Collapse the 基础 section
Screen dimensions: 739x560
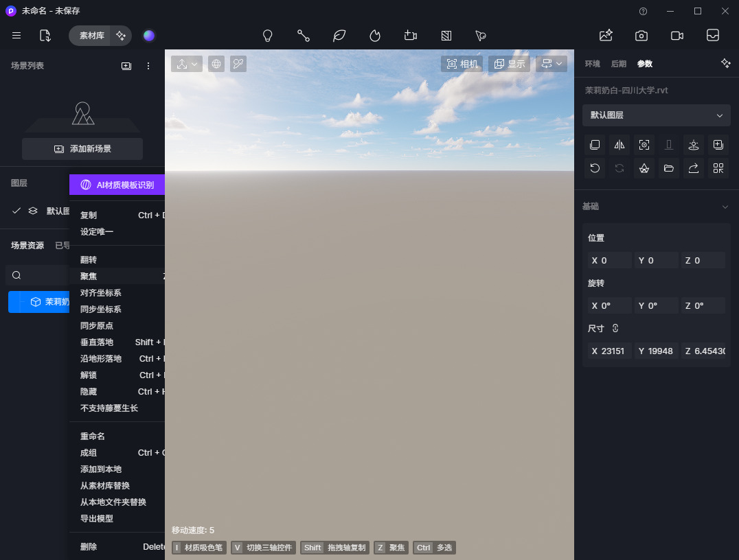[x=725, y=207]
